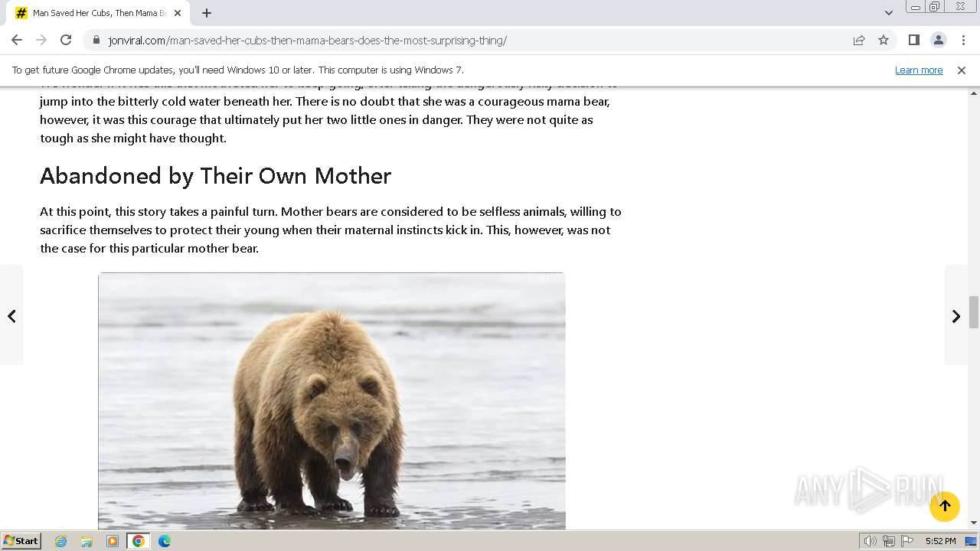The height and width of the screenshot is (551, 980).
Task: Open Microsoft Edge from the taskbar
Action: coord(164,541)
